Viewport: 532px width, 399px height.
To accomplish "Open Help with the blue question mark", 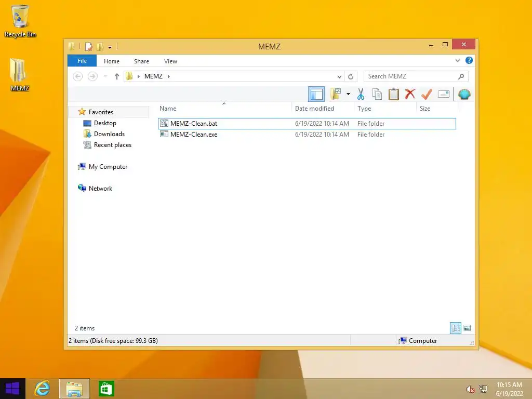I will 469,60.
